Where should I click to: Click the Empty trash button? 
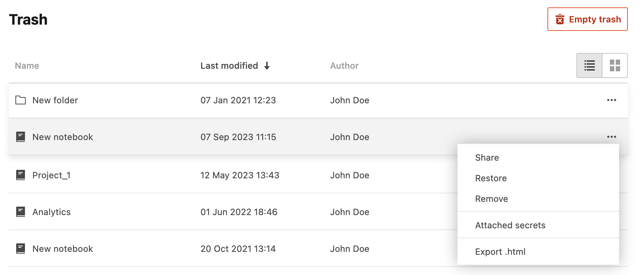click(x=587, y=19)
